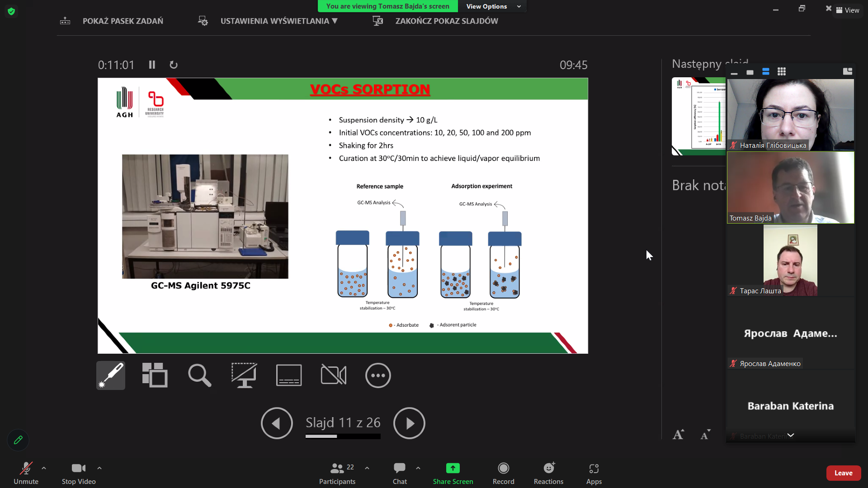Expand video options arrow beside Stop Video

[99, 468]
